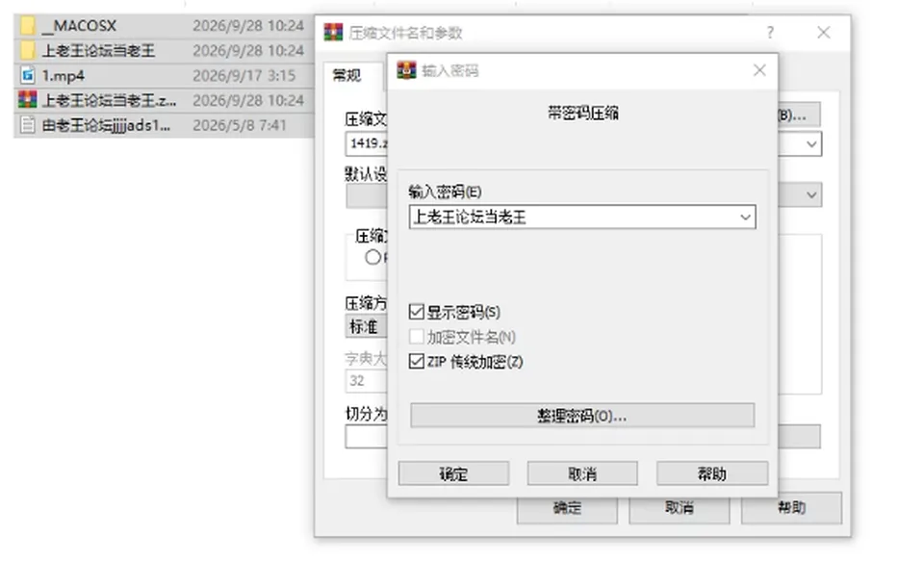
Task: Click the browse (B)... button
Action: click(799, 115)
